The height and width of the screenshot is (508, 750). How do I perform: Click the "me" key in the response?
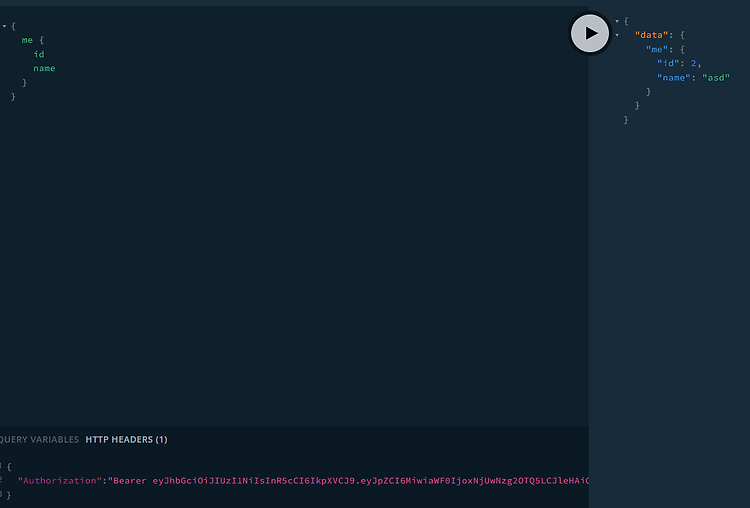pyautogui.click(x=657, y=49)
